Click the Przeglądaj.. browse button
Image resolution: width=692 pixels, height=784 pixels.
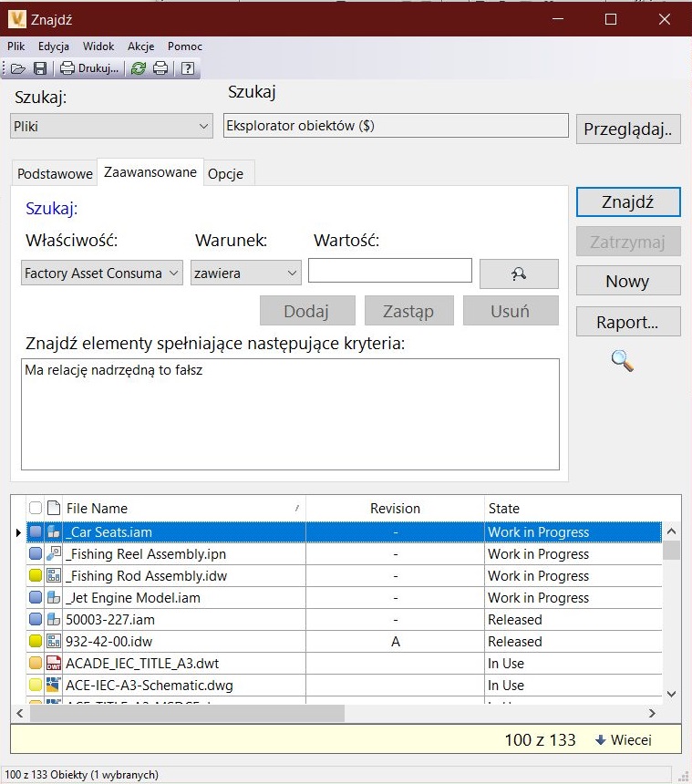[628, 129]
